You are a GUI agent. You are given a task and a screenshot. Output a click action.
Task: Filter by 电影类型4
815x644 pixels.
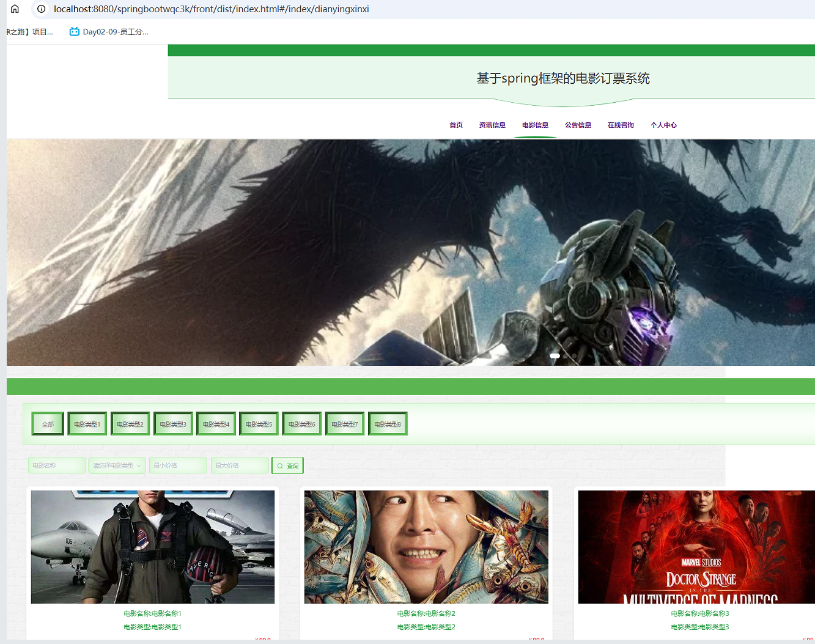pyautogui.click(x=216, y=424)
